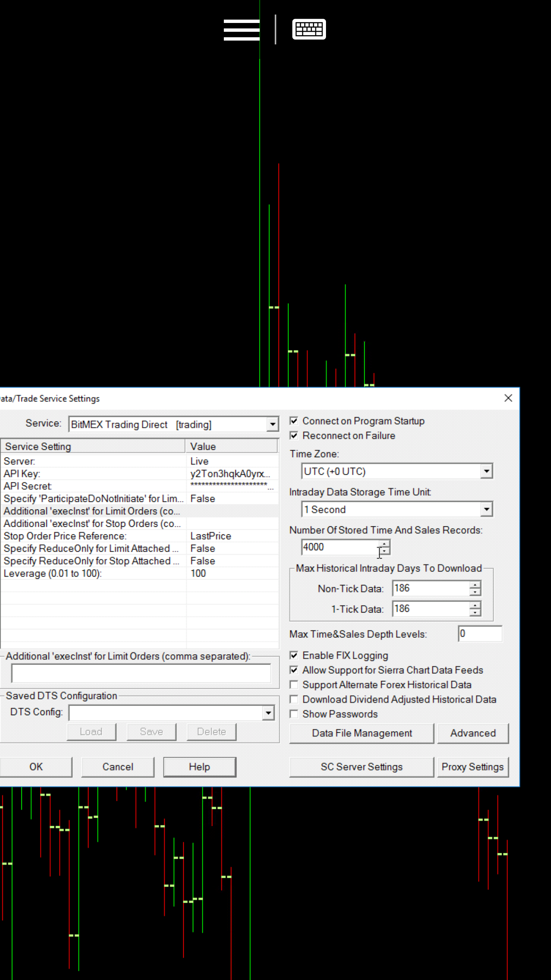Open Intraday Data Storage Time Unit dropdown

(x=486, y=509)
